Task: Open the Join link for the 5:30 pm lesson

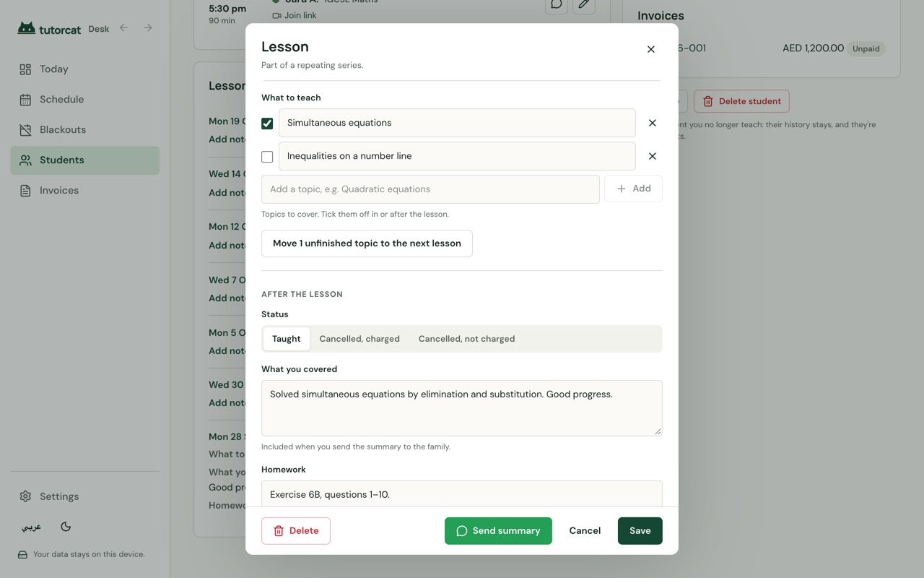Action: click(x=295, y=15)
